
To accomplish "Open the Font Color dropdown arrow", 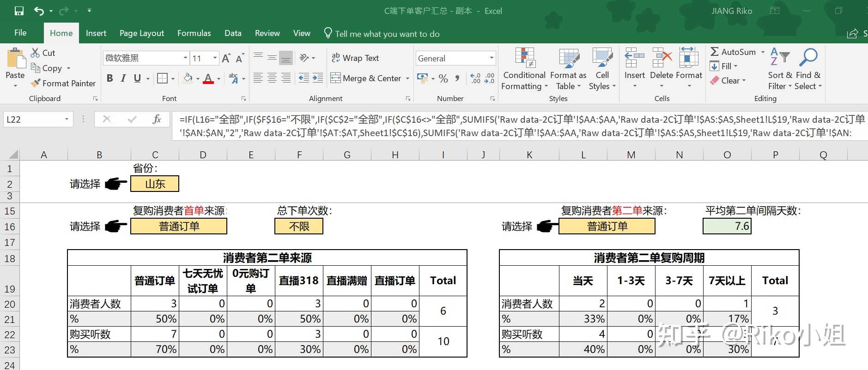I will (219, 79).
